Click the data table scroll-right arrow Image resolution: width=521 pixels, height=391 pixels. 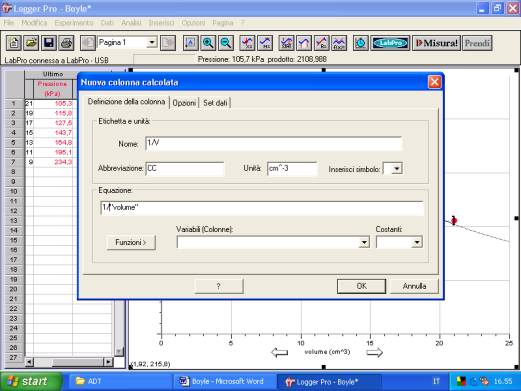click(x=108, y=362)
